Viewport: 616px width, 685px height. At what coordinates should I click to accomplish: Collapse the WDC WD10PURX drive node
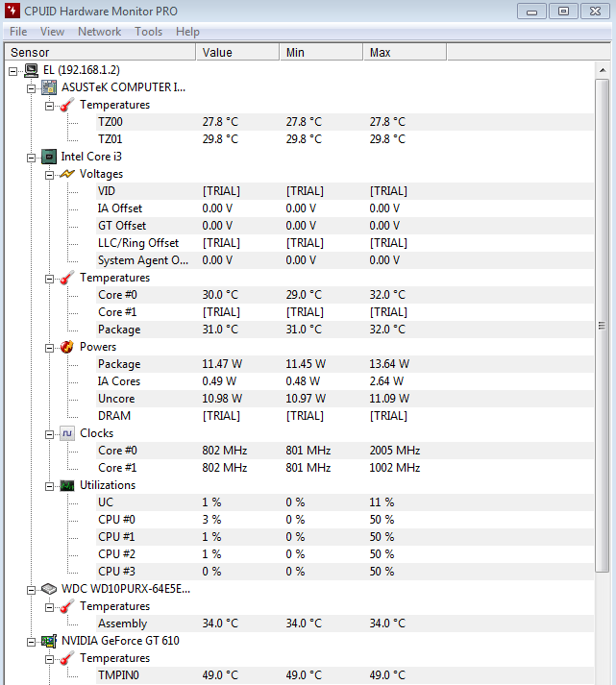pos(31,590)
